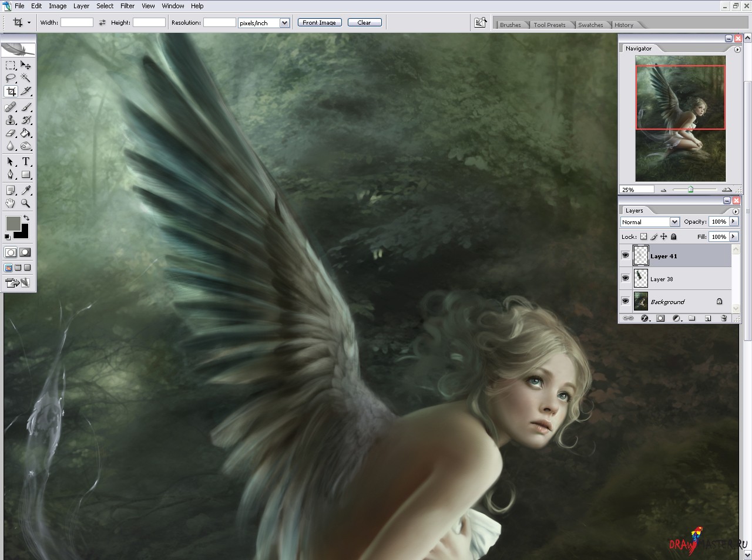Image resolution: width=752 pixels, height=560 pixels.
Task: Select the Slice tool
Action: 26,92
